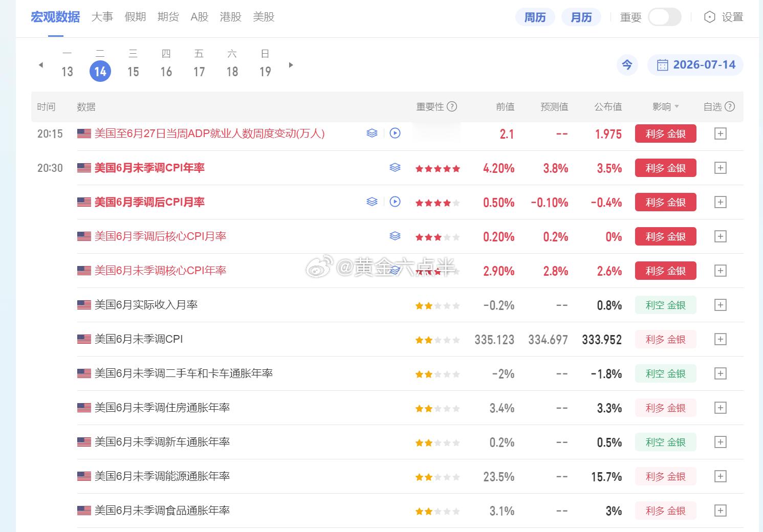Add 美国6月未季调核心CPI年率 to watchlist
Image resolution: width=763 pixels, height=532 pixels.
pyautogui.click(x=720, y=271)
